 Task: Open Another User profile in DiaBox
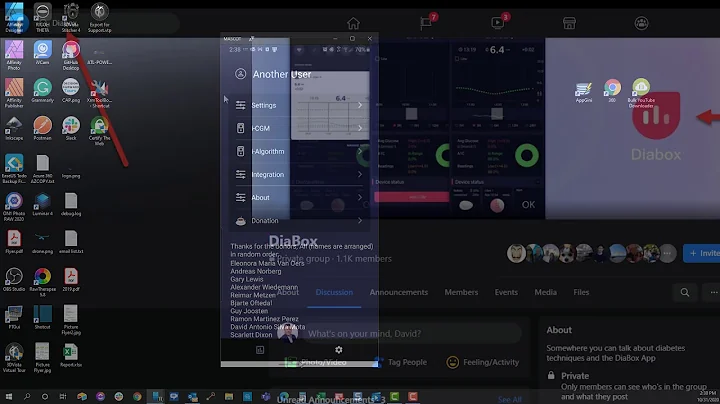[274, 74]
